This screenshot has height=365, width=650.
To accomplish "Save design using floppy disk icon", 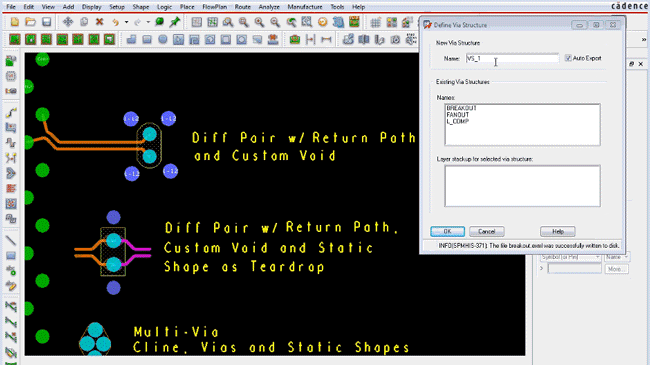I will 46,22.
